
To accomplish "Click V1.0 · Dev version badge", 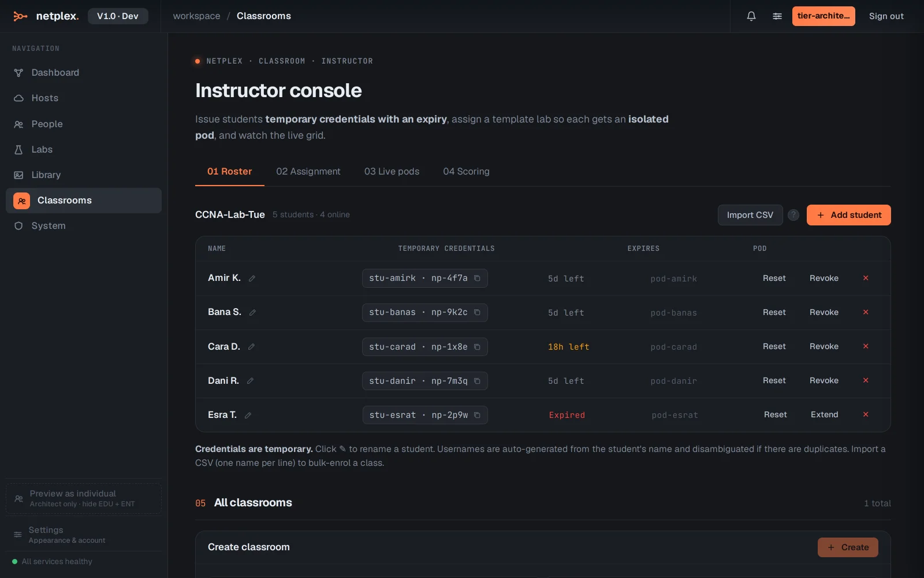I will click(x=118, y=16).
